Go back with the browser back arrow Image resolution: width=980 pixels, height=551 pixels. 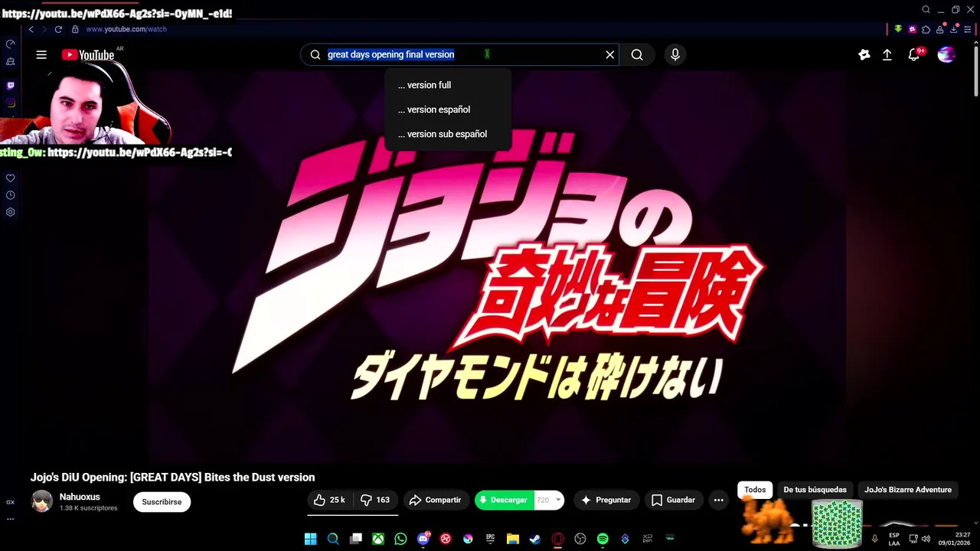31,29
